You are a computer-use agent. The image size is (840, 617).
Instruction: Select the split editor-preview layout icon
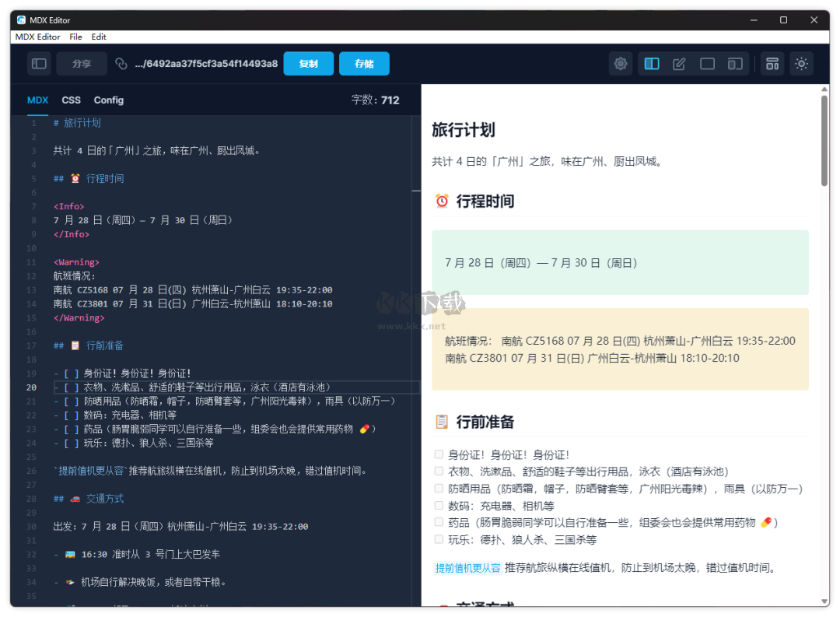click(x=652, y=64)
